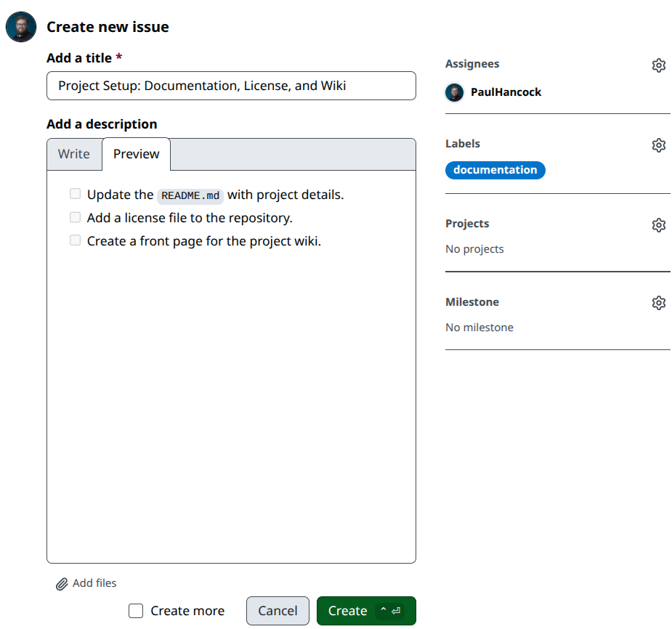The image size is (672, 629).
Task: Click the Add files paperclip icon
Action: (61, 583)
